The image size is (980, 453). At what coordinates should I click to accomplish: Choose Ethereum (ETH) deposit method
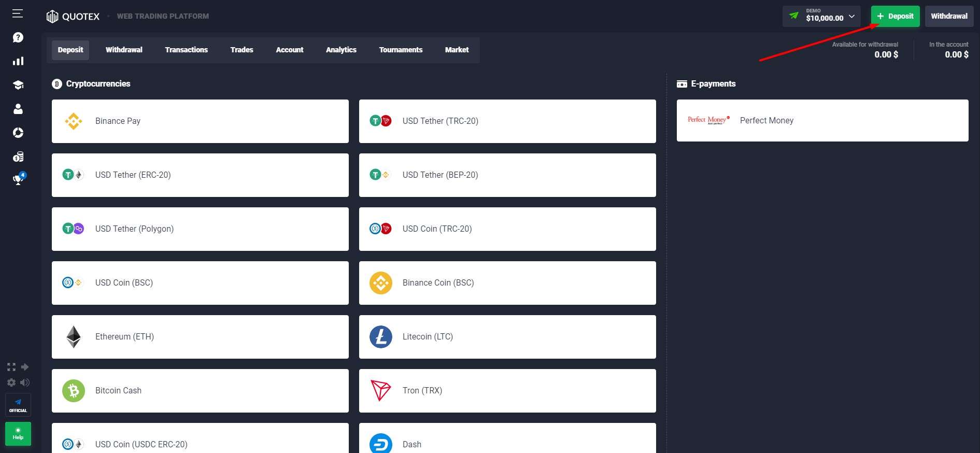(x=200, y=337)
